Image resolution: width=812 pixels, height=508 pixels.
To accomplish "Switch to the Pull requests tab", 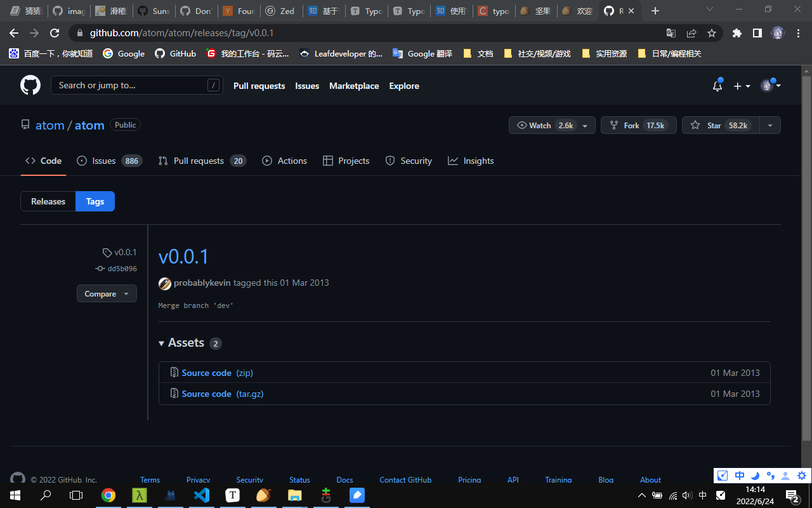I will pyautogui.click(x=202, y=161).
